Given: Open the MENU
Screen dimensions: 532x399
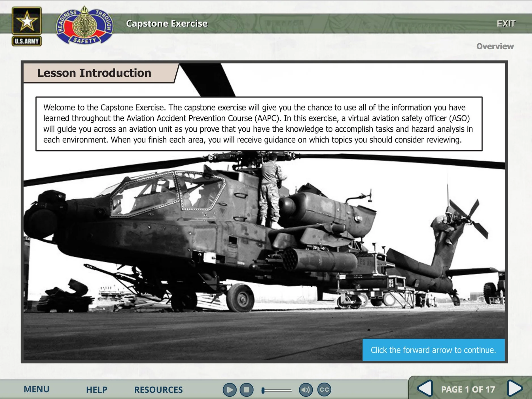Looking at the screenshot, I should point(37,389).
